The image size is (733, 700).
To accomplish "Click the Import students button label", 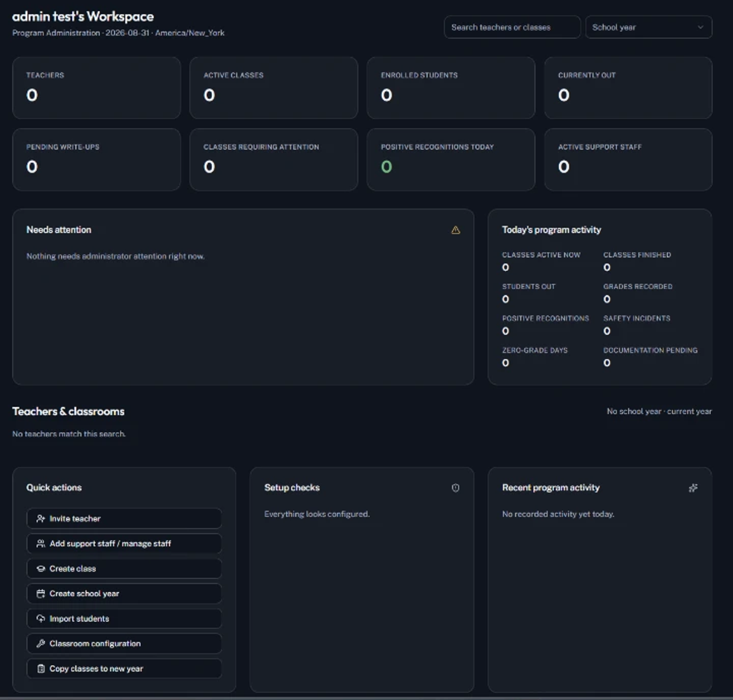I will coord(79,619).
